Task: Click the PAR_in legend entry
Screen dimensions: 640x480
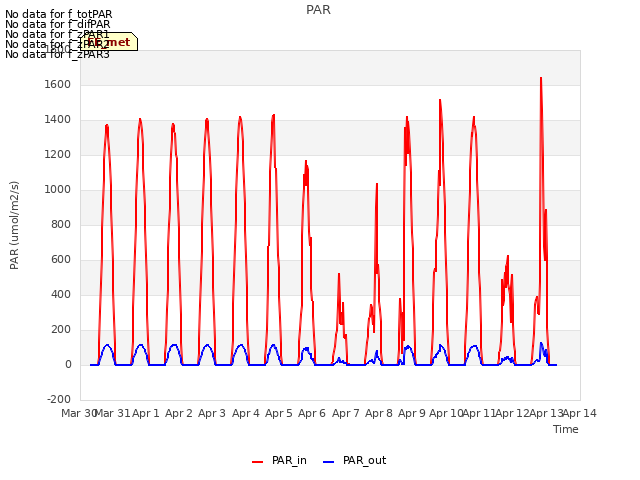Action: click(x=280, y=461)
